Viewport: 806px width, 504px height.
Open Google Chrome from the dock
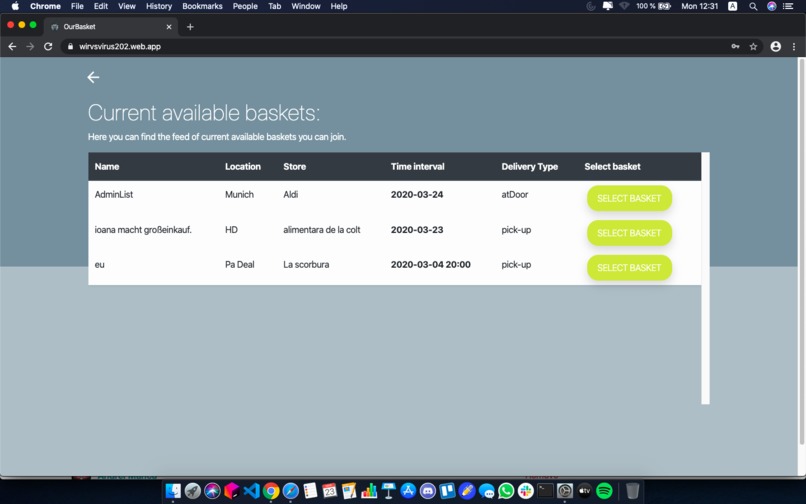271,491
